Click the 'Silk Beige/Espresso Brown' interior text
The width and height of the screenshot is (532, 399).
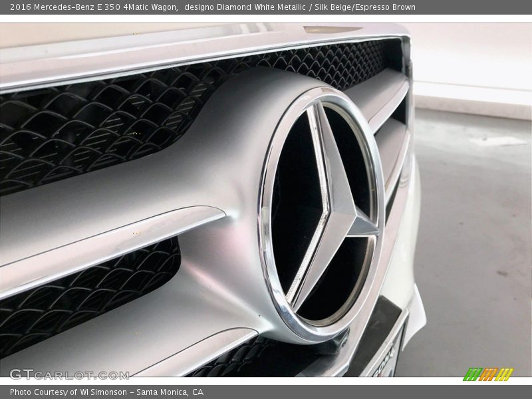coord(365,7)
